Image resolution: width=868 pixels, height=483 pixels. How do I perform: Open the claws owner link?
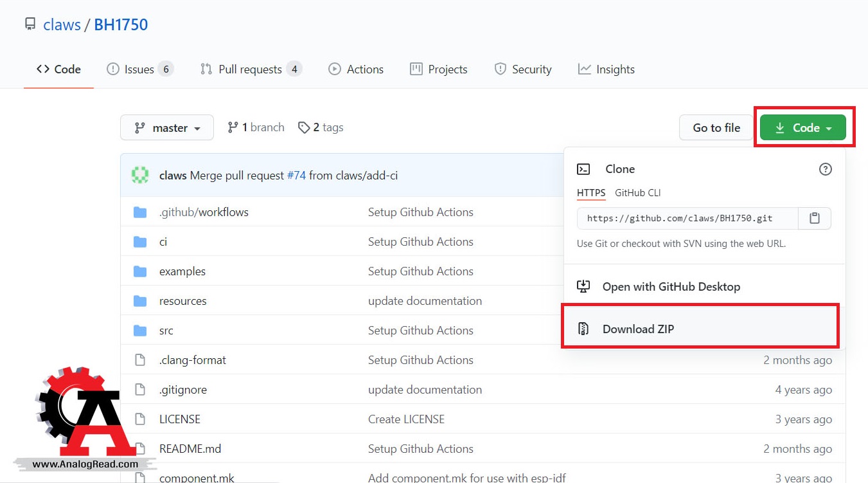click(62, 24)
